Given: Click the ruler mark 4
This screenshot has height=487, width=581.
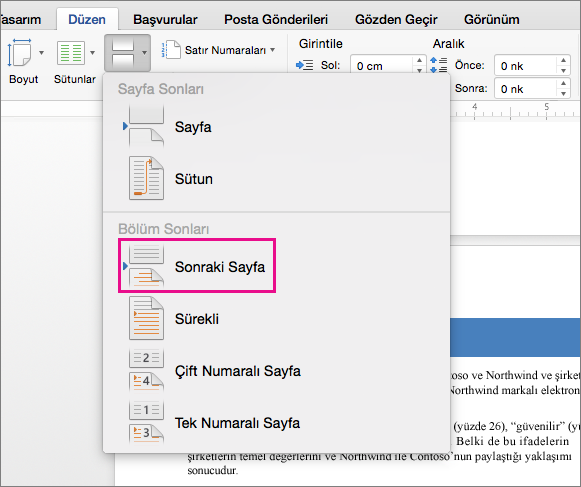Looking at the screenshot, I should (474, 107).
